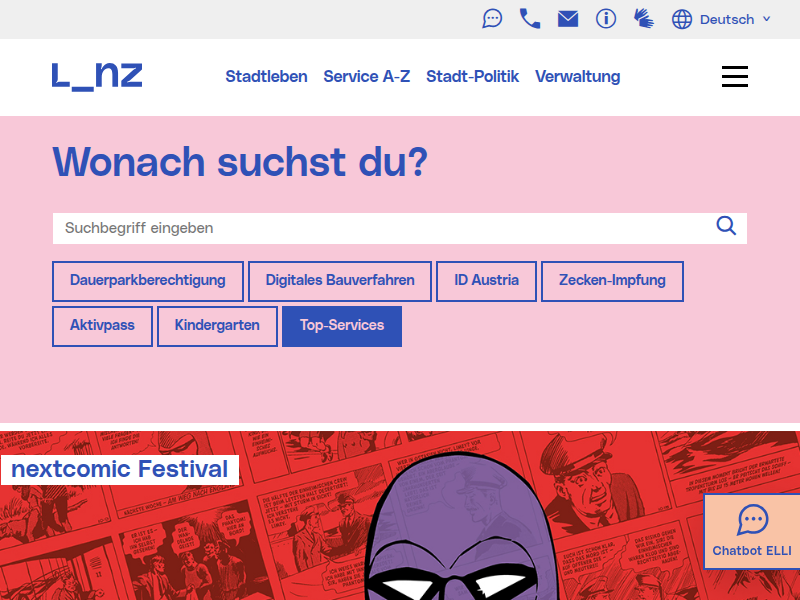
Task: Focus the Suchbegriff eingeben search field
Action: [x=380, y=228]
